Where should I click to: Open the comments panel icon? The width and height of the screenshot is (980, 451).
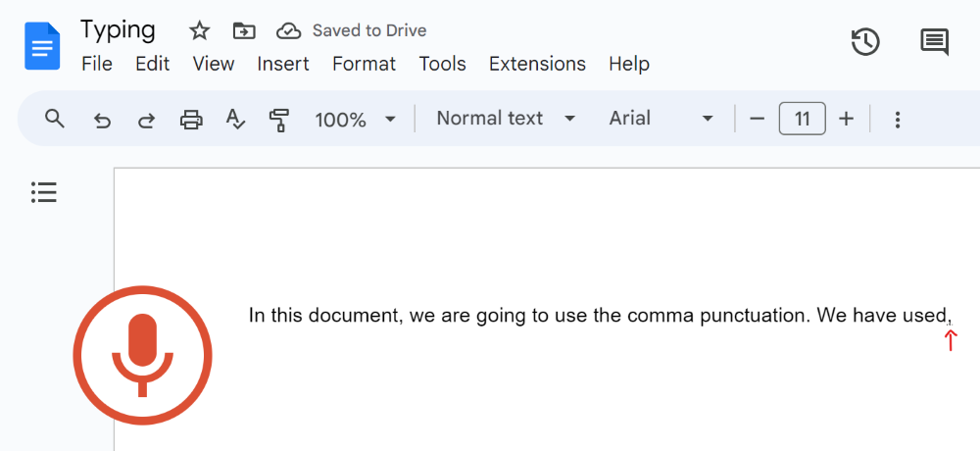934,42
